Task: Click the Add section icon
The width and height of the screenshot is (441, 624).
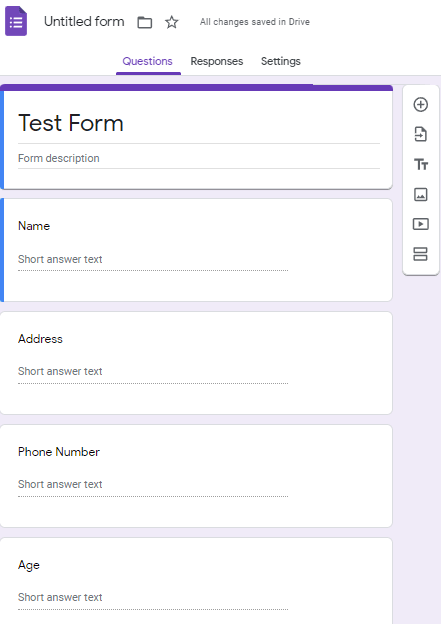Action: click(420, 254)
